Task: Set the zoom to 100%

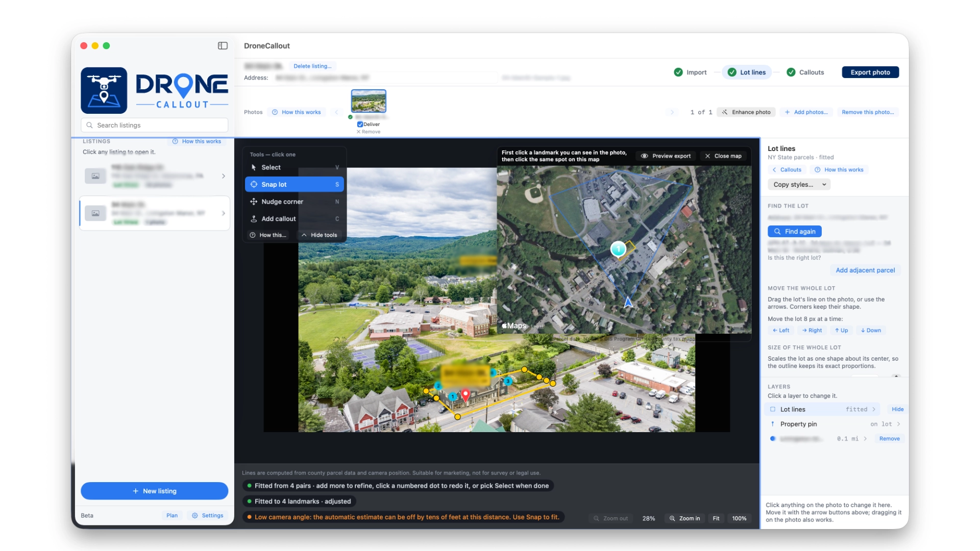Action: pyautogui.click(x=739, y=518)
